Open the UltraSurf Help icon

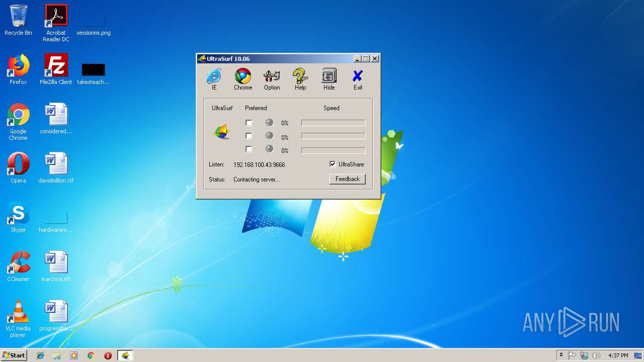click(300, 79)
